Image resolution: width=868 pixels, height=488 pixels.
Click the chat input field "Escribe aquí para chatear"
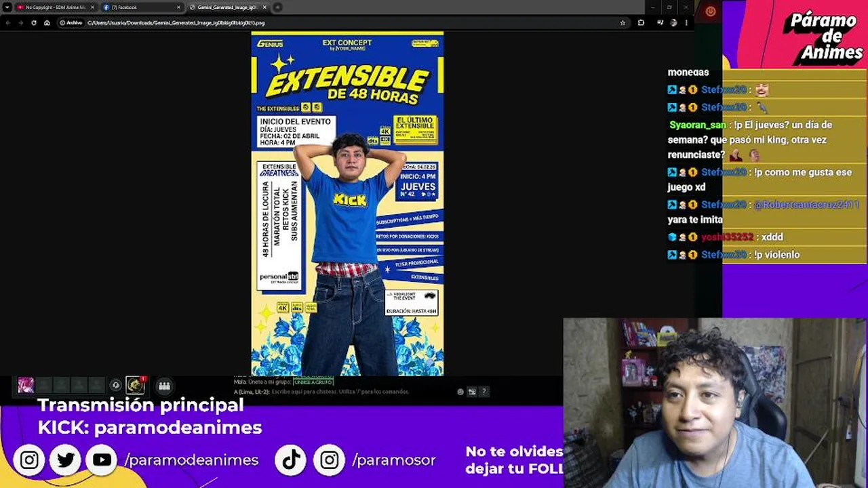340,392
